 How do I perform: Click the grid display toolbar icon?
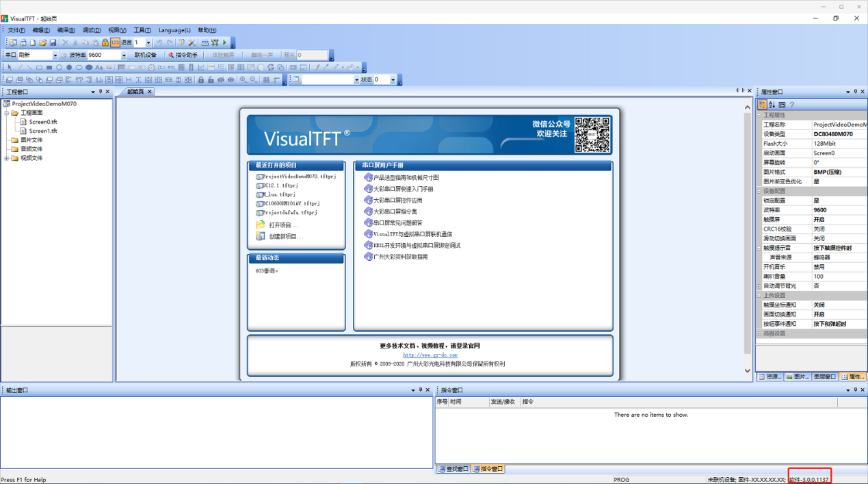[266, 80]
